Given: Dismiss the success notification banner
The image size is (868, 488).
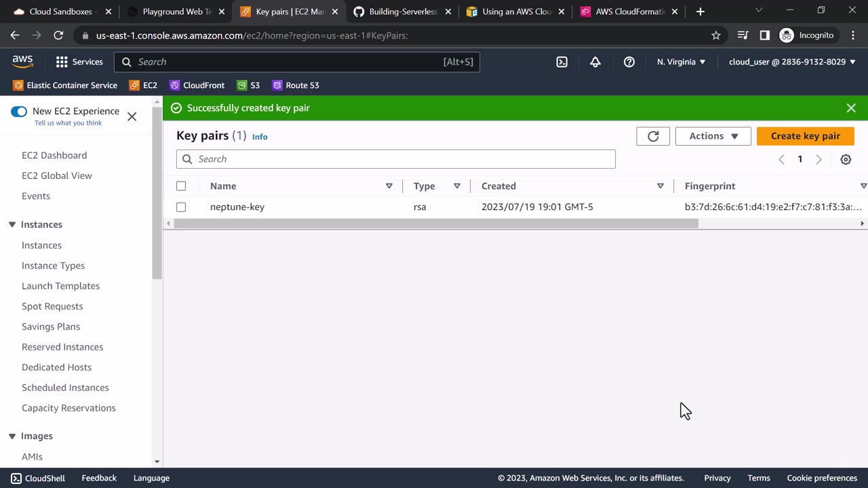Looking at the screenshot, I should point(851,108).
